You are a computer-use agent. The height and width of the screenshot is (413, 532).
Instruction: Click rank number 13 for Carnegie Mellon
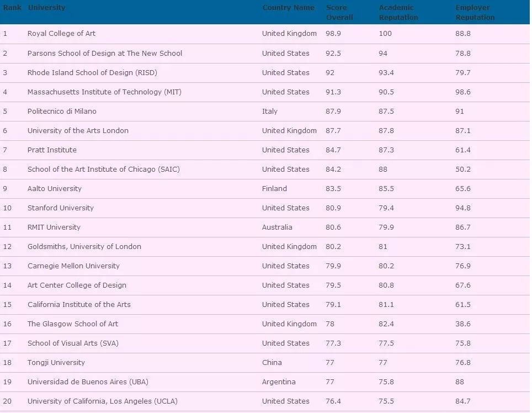coord(7,266)
